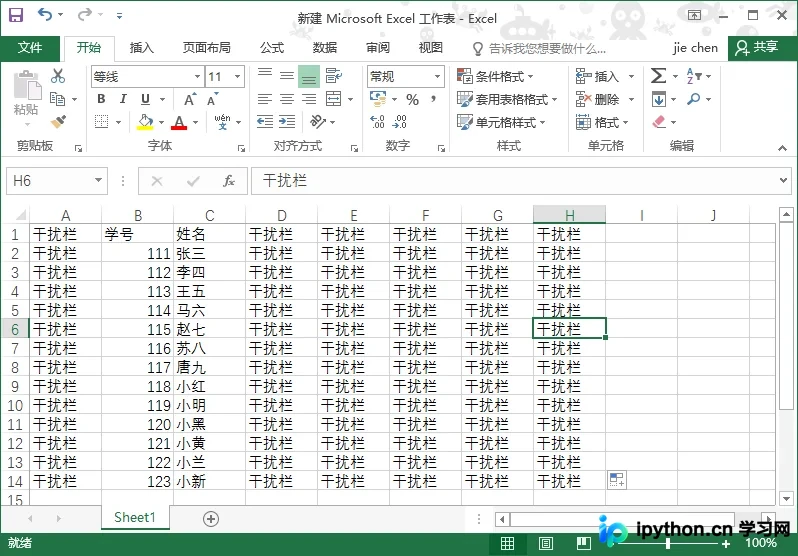Screen dimensions: 798x556
Task: Select the Sheet1 worksheet tab
Action: point(134,517)
